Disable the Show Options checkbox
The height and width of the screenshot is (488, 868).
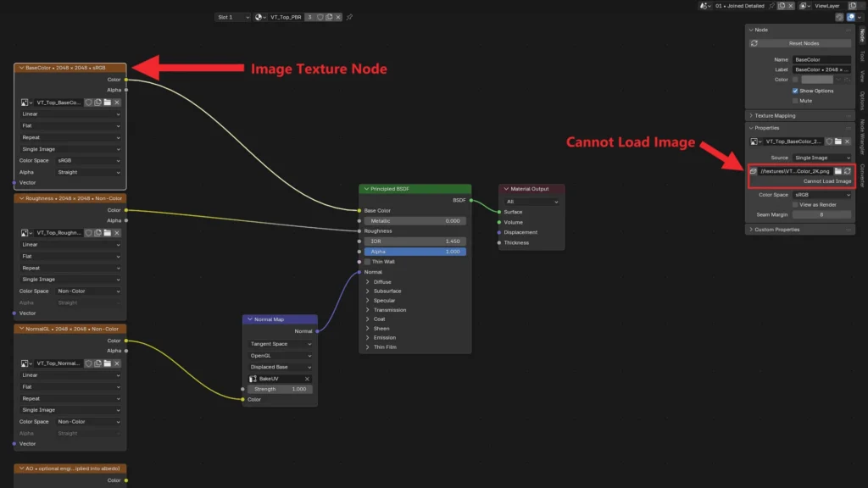click(x=795, y=91)
